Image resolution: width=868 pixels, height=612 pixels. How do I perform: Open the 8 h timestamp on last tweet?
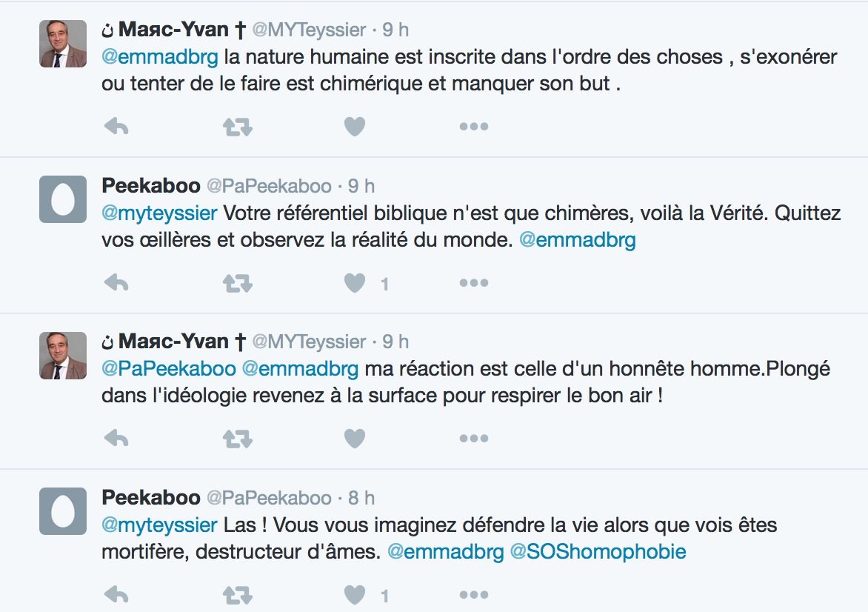tap(361, 498)
